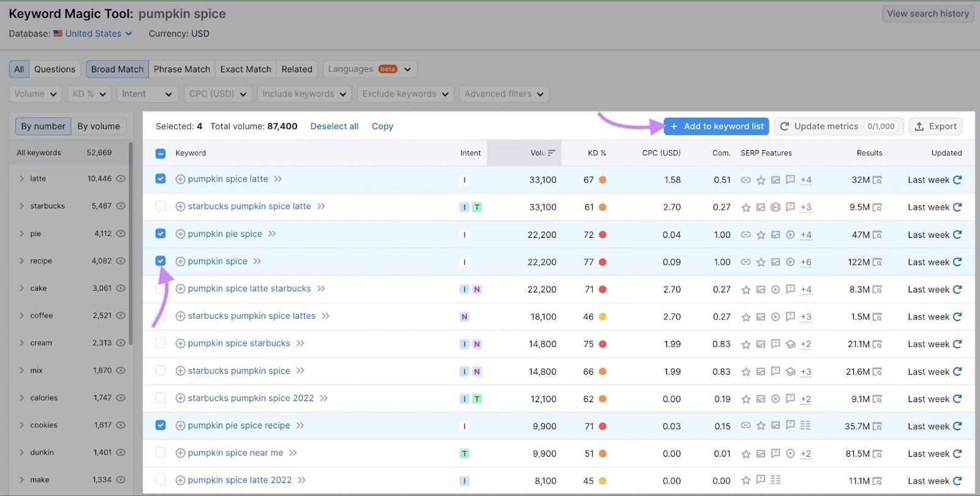
Task: Click plus icon beside starbucks pumpkin spice latte
Action: point(180,207)
